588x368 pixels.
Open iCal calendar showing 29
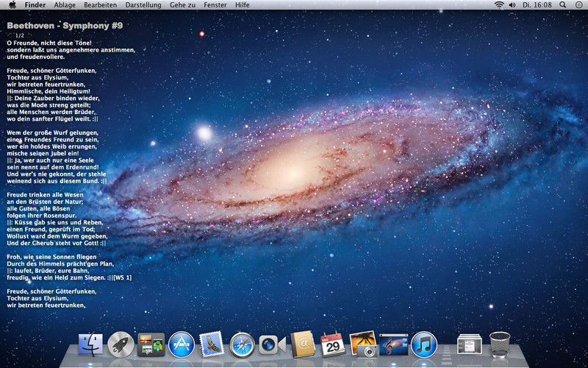333,344
